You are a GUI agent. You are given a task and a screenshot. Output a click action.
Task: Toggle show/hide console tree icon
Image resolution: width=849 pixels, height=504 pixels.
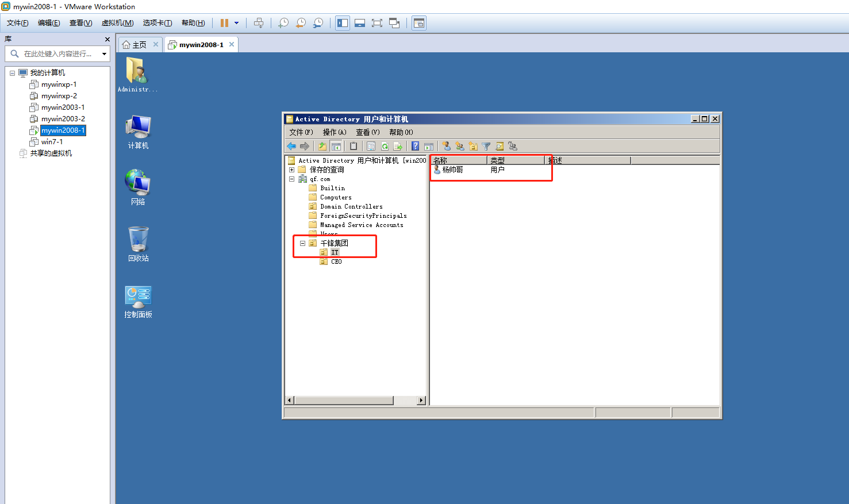(336, 146)
